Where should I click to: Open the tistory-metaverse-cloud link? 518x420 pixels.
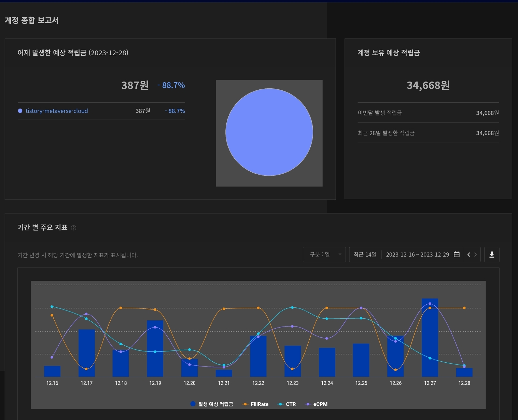click(57, 111)
